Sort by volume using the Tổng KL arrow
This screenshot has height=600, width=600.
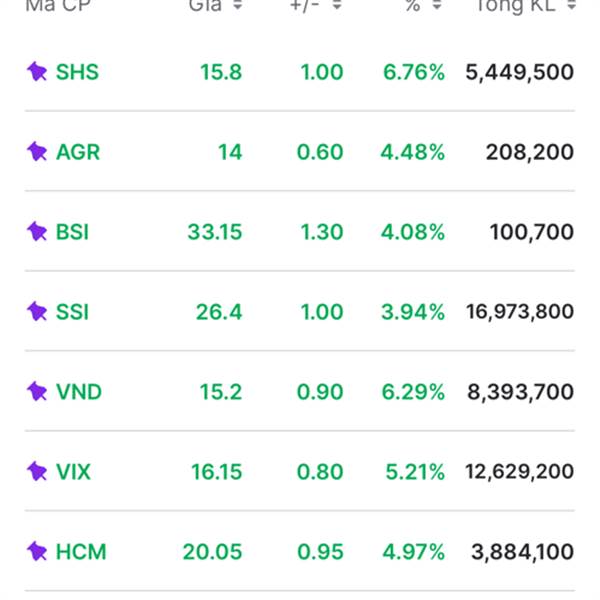570,6
